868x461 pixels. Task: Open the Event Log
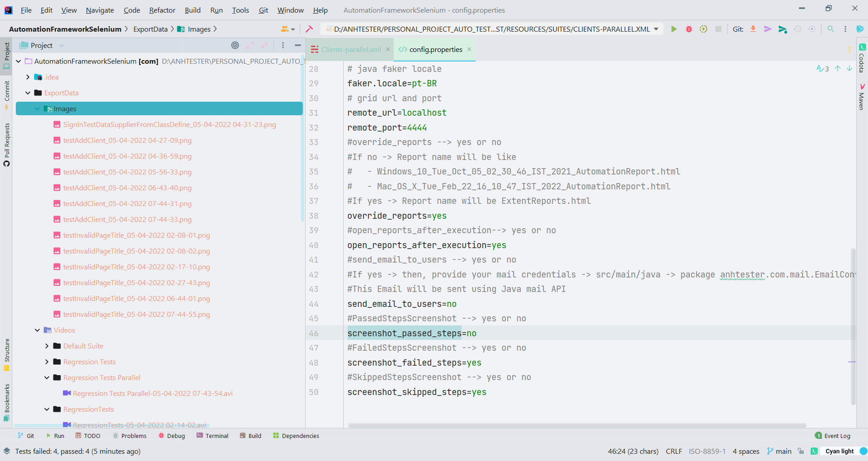coord(833,436)
